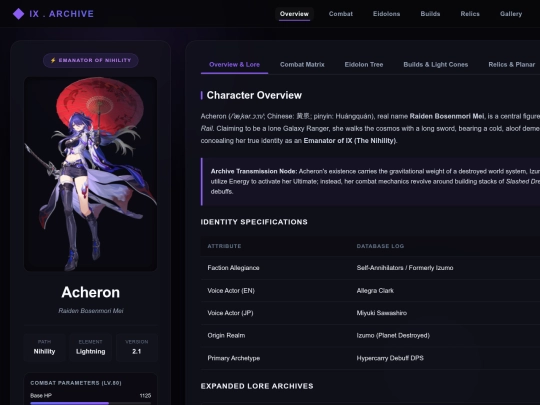Click the Base HP progress bar
The image size is (540, 405).
tap(91, 403)
